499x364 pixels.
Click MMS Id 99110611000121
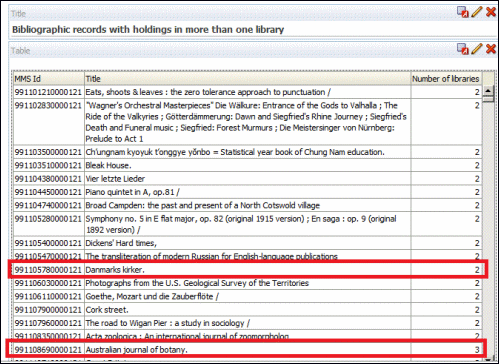pyautogui.click(x=48, y=296)
